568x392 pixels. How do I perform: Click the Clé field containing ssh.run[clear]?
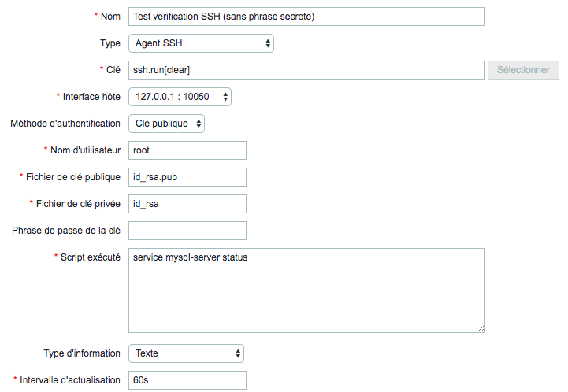click(306, 70)
